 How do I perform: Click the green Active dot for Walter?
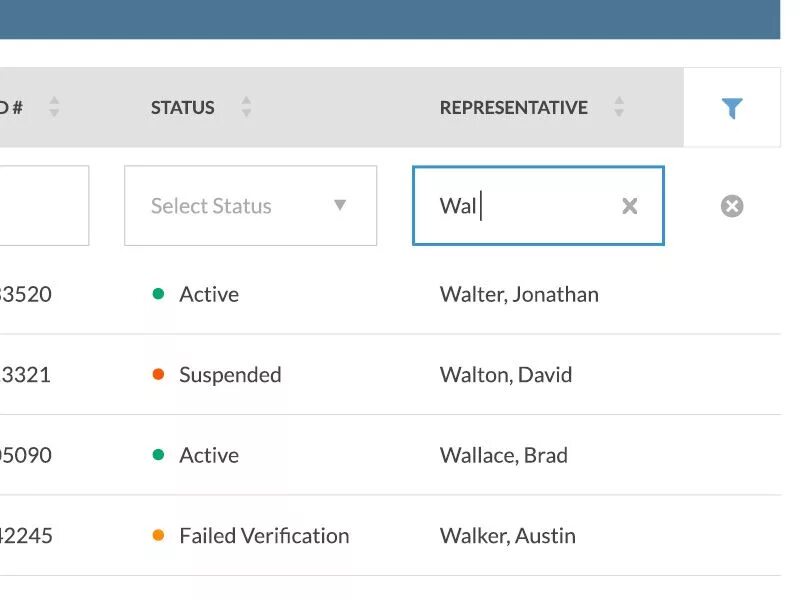tap(158, 294)
